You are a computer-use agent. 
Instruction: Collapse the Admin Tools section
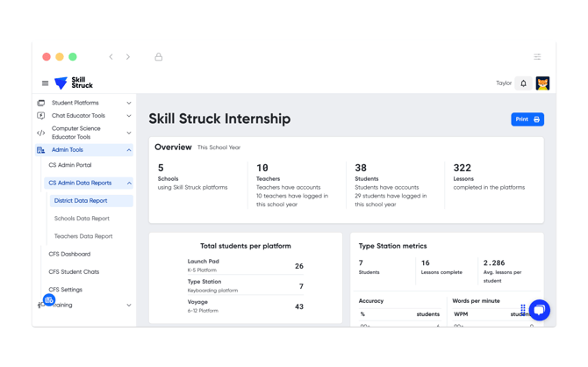click(x=129, y=150)
